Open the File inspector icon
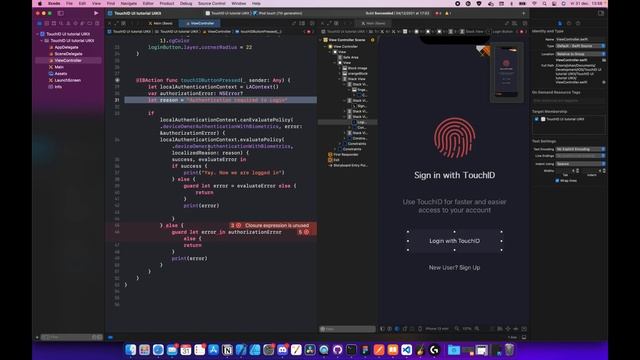This screenshot has width=640, height=360. click(x=560, y=23)
